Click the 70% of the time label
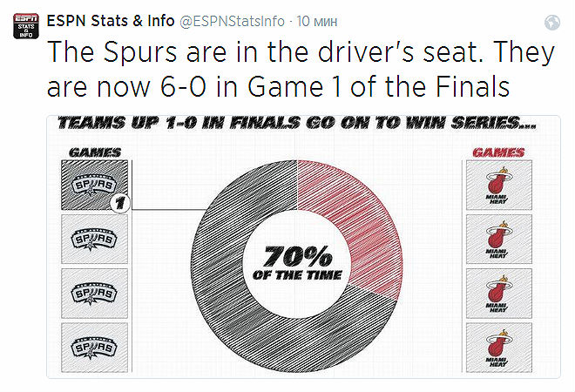This screenshot has height=392, width=575. coord(297,263)
